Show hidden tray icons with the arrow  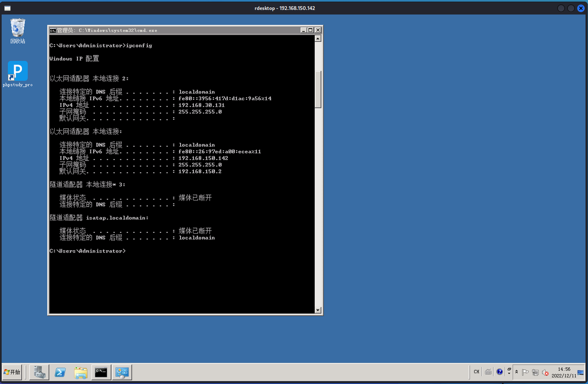tap(516, 372)
